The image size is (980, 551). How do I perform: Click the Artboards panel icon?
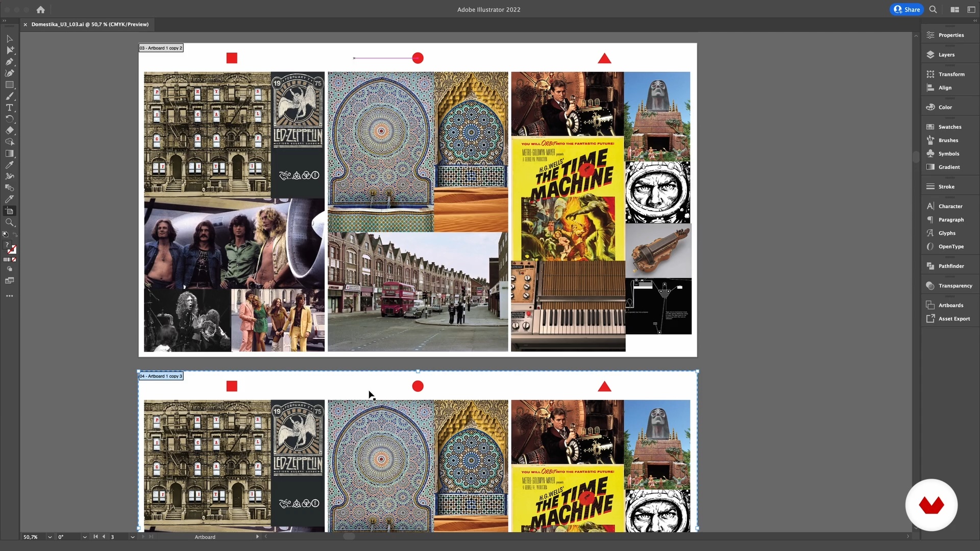pyautogui.click(x=930, y=306)
